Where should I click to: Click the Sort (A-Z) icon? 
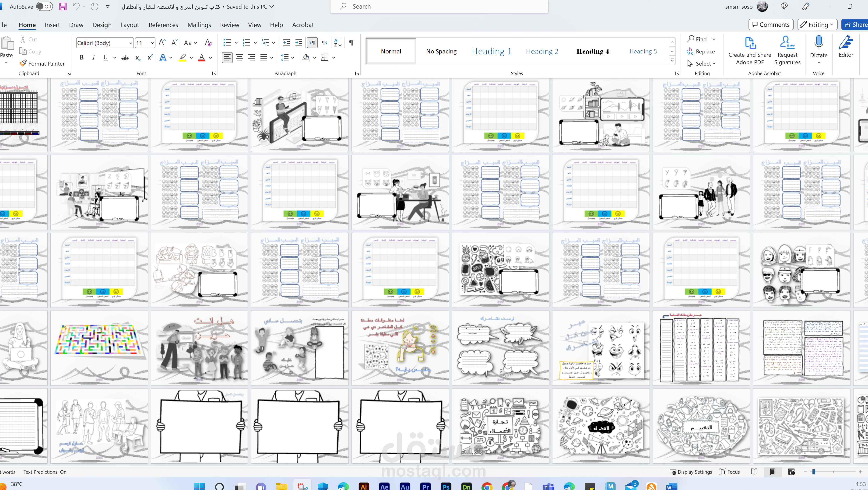(x=338, y=43)
